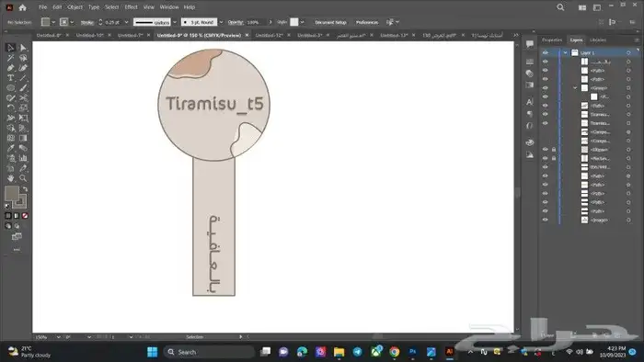Viewport: 644px width, 362px height.
Task: Click the Document Setup button
Action: 330,22
